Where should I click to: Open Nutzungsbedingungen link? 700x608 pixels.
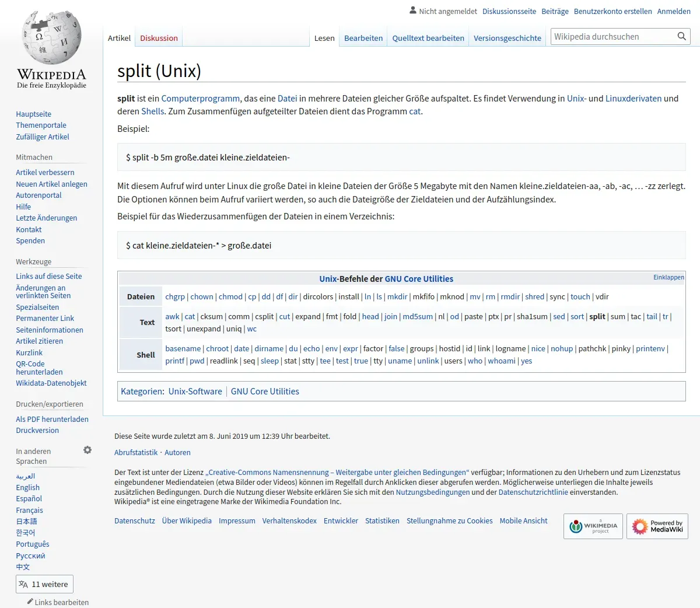(433, 492)
